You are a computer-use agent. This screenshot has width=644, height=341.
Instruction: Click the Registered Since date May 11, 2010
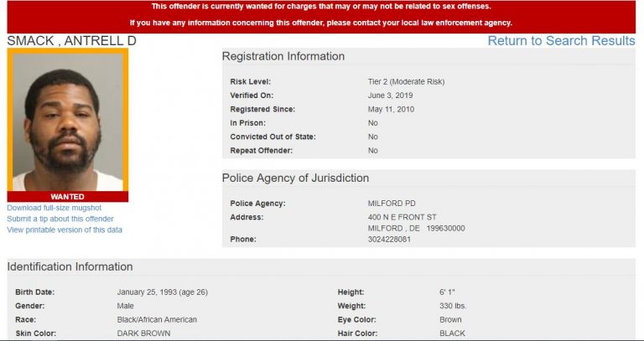(391, 109)
